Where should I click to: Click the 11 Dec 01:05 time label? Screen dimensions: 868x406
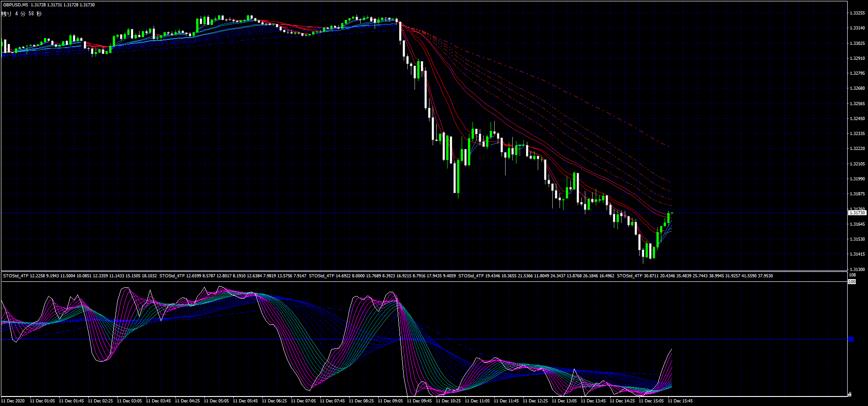[42, 401]
